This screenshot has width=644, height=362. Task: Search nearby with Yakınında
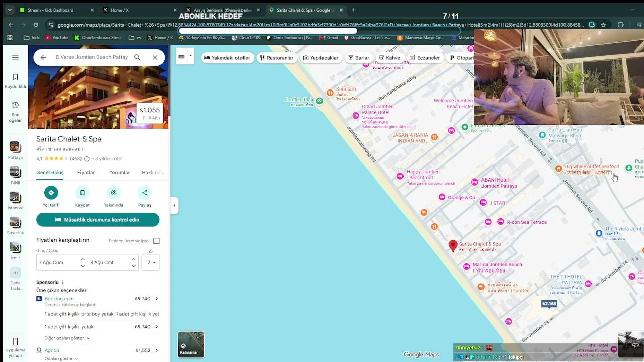(114, 196)
